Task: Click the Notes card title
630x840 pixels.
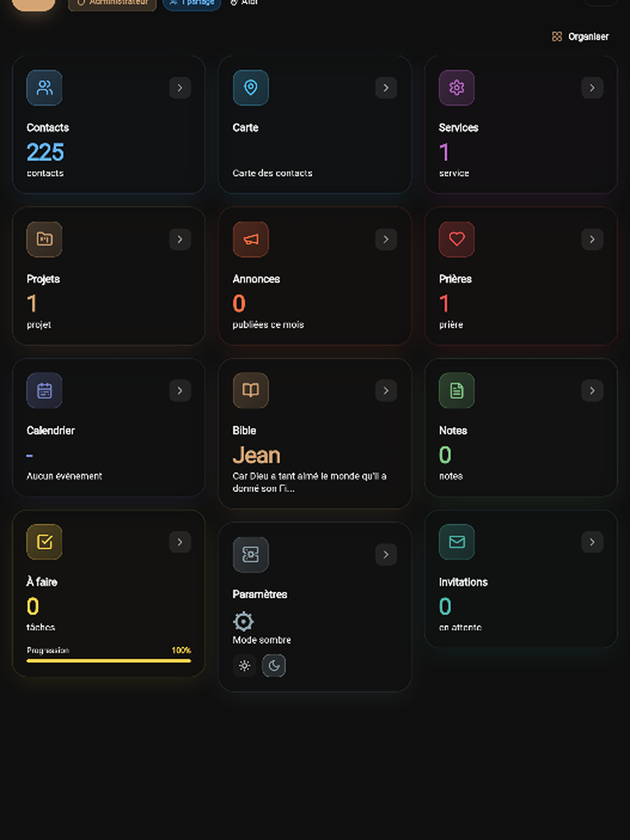Action: click(453, 430)
